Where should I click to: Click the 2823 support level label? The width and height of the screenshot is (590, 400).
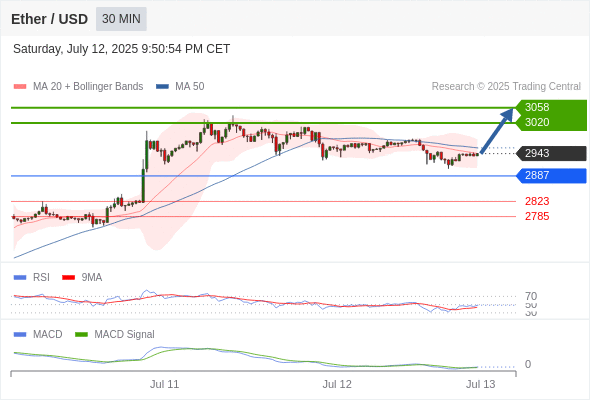(537, 201)
